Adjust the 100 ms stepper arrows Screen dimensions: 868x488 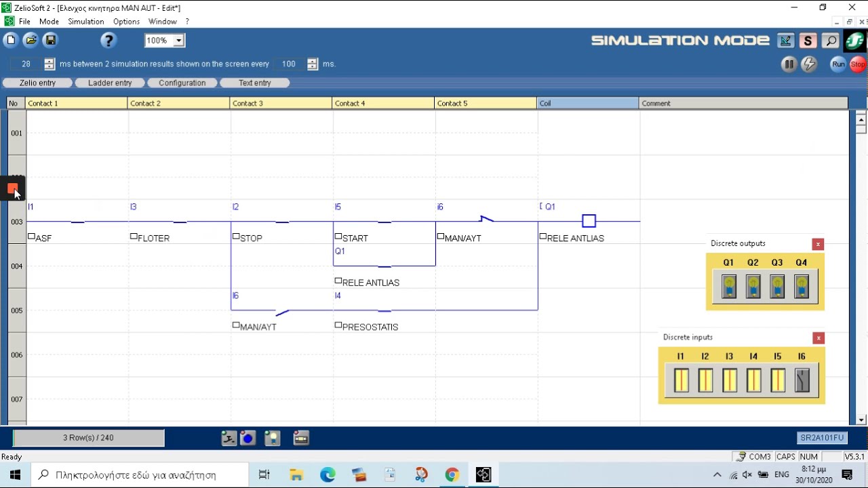point(313,64)
